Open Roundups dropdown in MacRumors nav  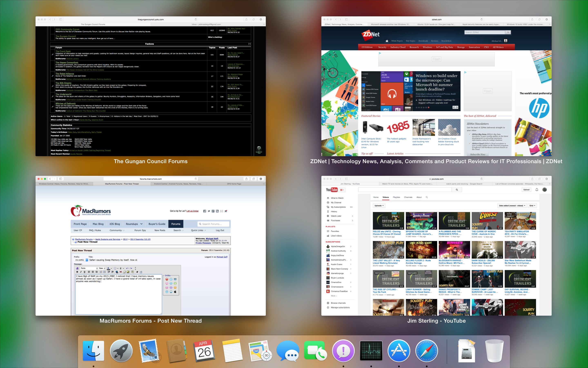[x=134, y=224]
